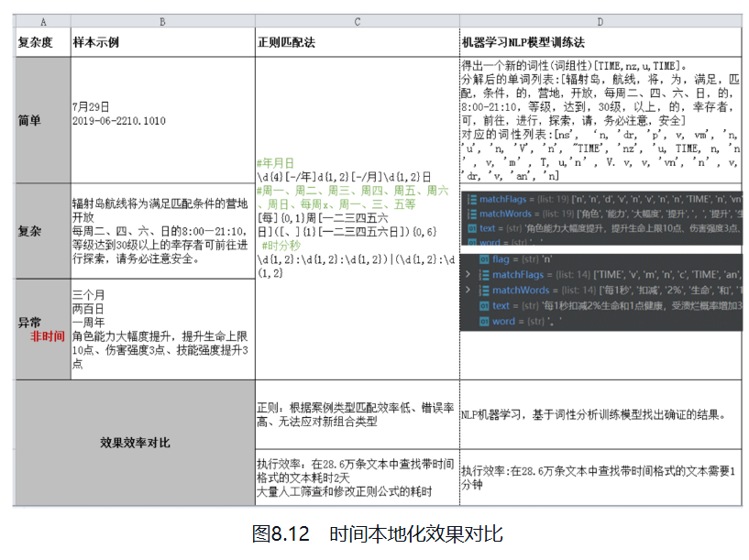Click the list icon beside matchWords (list: 19)
The image size is (749, 560).
pyautogui.click(x=471, y=214)
